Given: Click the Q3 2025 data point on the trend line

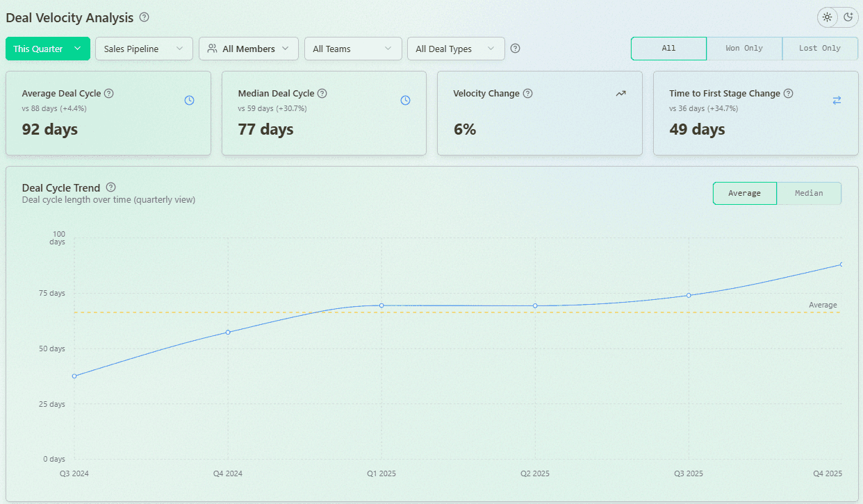Looking at the screenshot, I should [x=689, y=295].
